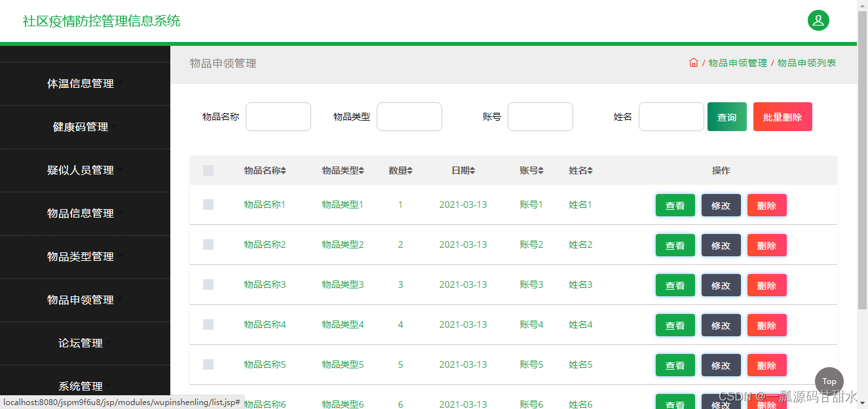
Task: Tick the select-all checkbox in table header
Action: click(208, 170)
